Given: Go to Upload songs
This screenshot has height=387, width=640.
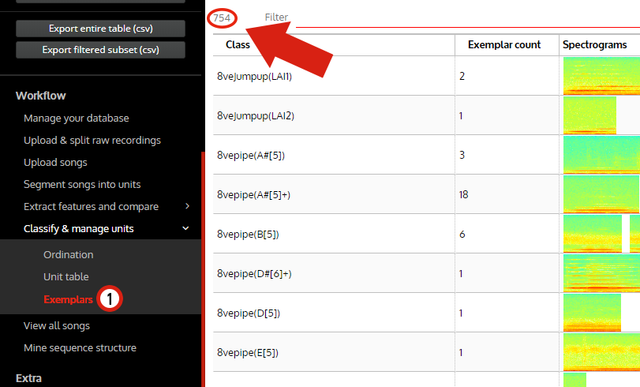Looking at the screenshot, I should pos(56,162).
